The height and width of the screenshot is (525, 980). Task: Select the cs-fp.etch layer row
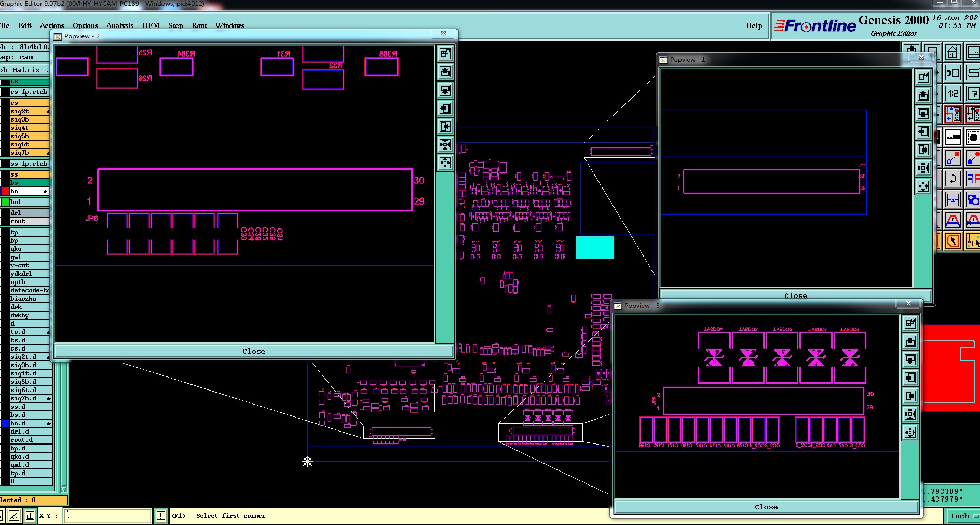coord(30,92)
